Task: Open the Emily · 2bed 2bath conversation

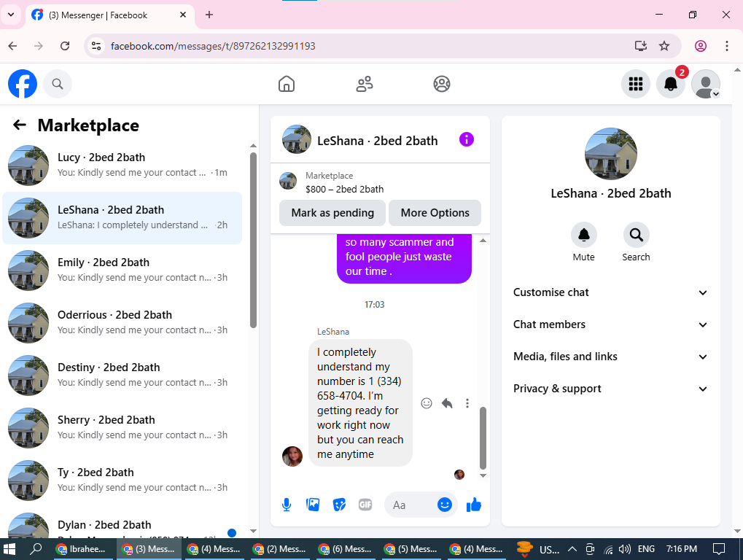Action: click(122, 270)
